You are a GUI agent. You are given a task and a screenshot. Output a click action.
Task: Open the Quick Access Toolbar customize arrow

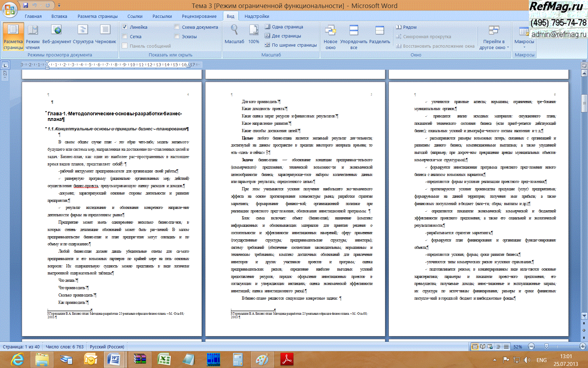[x=59, y=6]
